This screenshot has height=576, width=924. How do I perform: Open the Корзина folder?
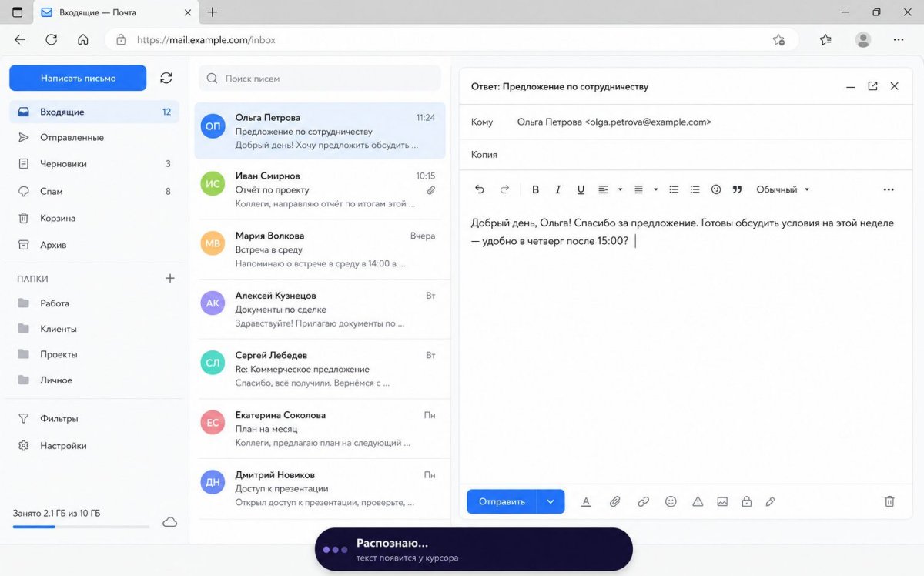click(94, 218)
